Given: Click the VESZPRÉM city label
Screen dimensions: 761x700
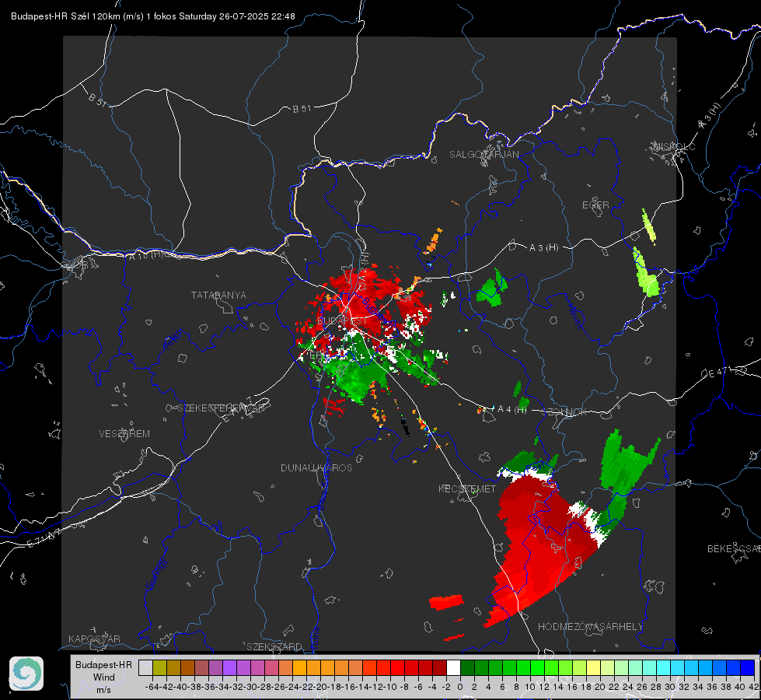Looking at the screenshot, I should point(124,433).
